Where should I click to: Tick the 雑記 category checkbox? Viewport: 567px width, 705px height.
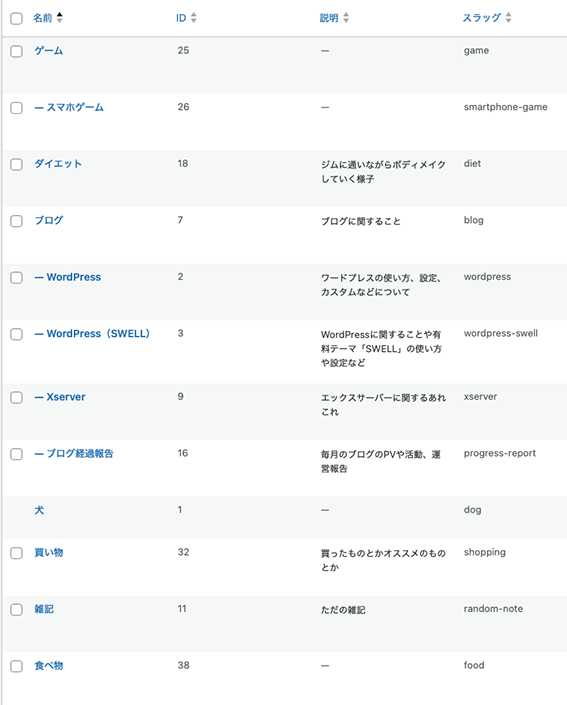17,609
